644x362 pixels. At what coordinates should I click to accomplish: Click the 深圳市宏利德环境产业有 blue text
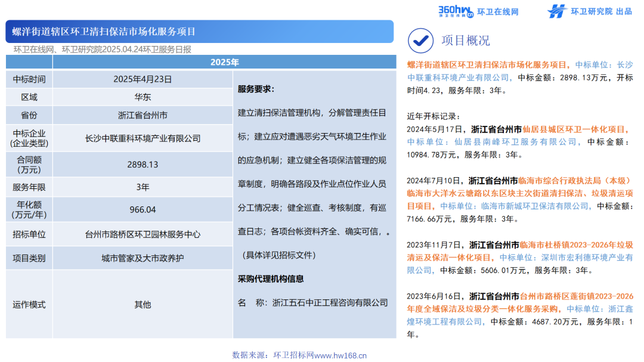(x=587, y=258)
